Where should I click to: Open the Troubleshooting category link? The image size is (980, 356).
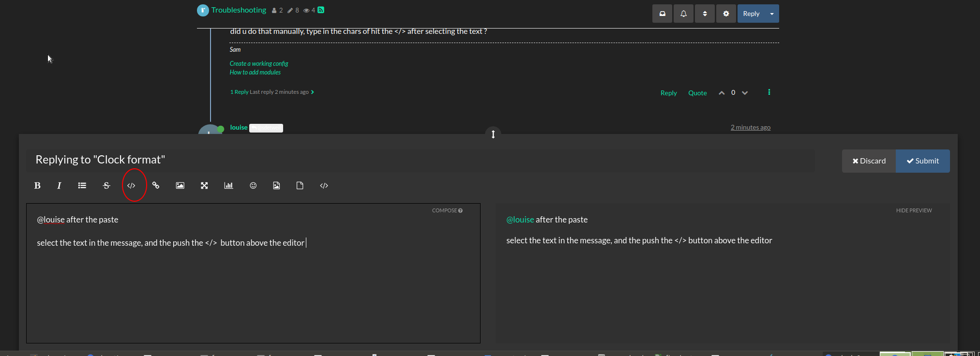(x=239, y=10)
